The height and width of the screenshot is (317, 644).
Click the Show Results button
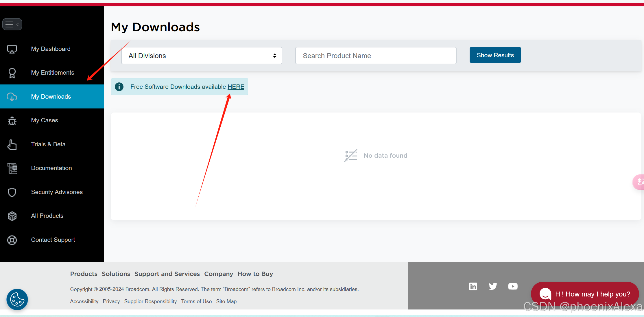495,55
